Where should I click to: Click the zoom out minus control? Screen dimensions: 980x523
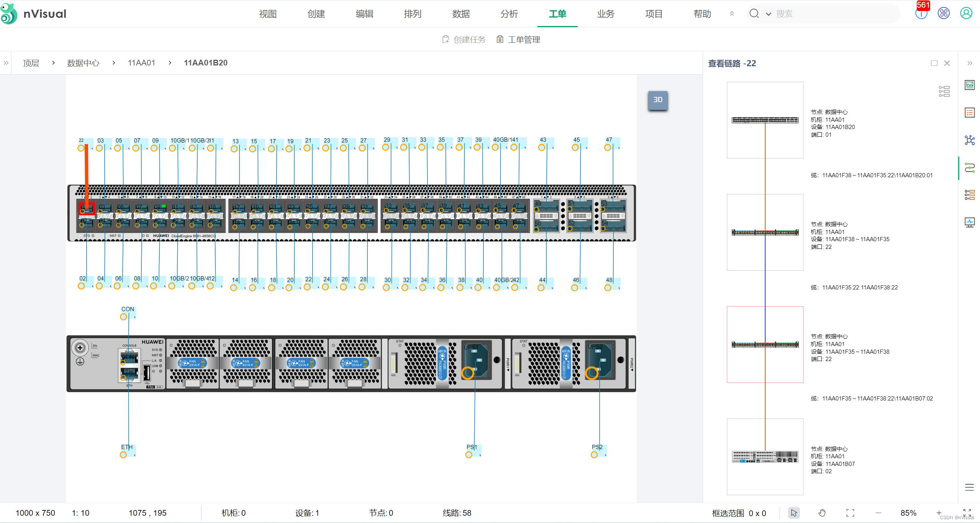pyautogui.click(x=878, y=513)
